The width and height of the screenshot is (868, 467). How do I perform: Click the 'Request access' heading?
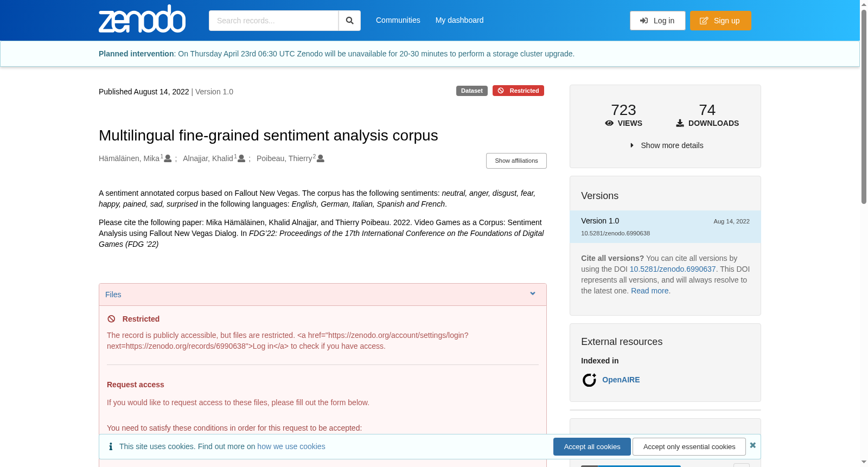pos(136,385)
